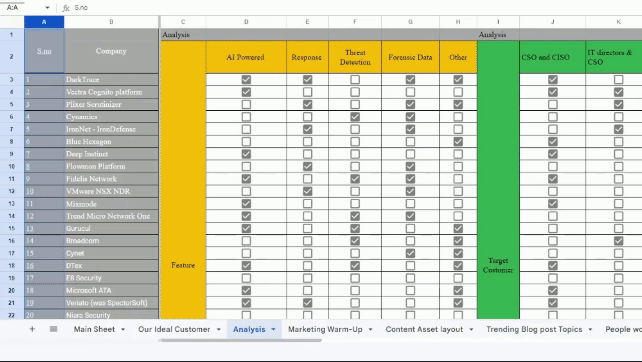642x362 pixels.
Task: Select the Fidelis Network cell
Action: 111,179
